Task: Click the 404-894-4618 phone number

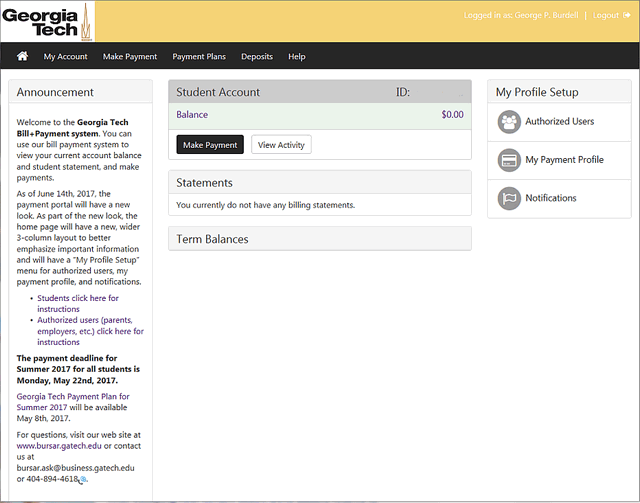Action: click(52, 479)
